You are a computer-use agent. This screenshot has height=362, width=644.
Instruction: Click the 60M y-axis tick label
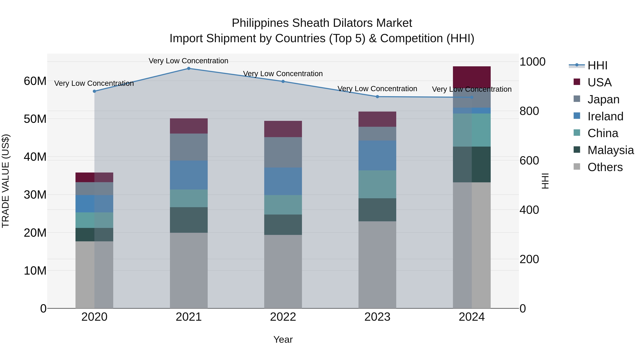click(x=35, y=81)
